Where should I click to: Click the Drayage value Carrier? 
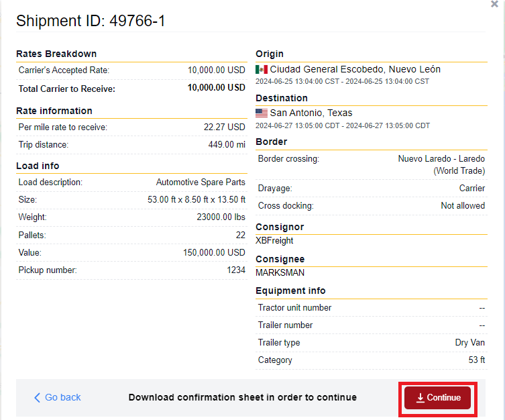(472, 188)
